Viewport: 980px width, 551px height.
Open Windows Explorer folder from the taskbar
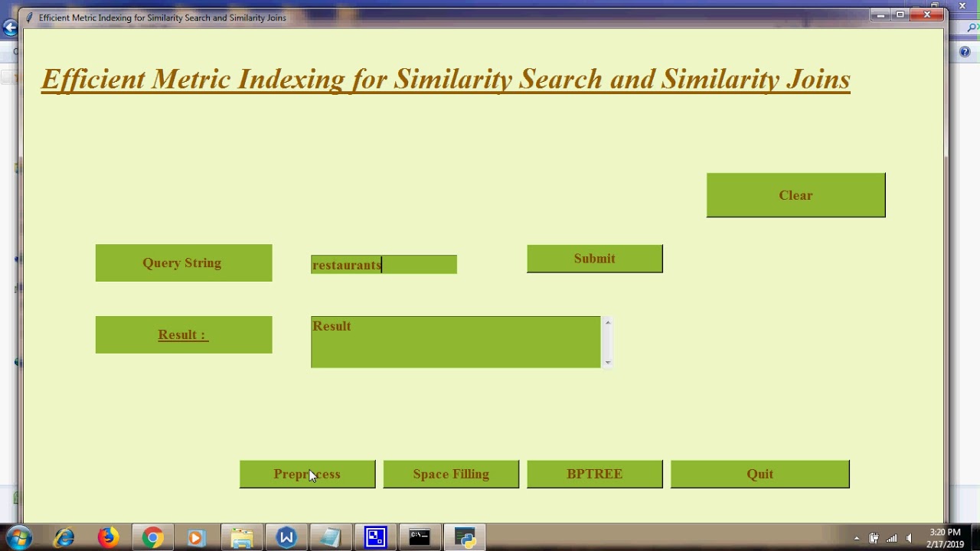(x=242, y=538)
